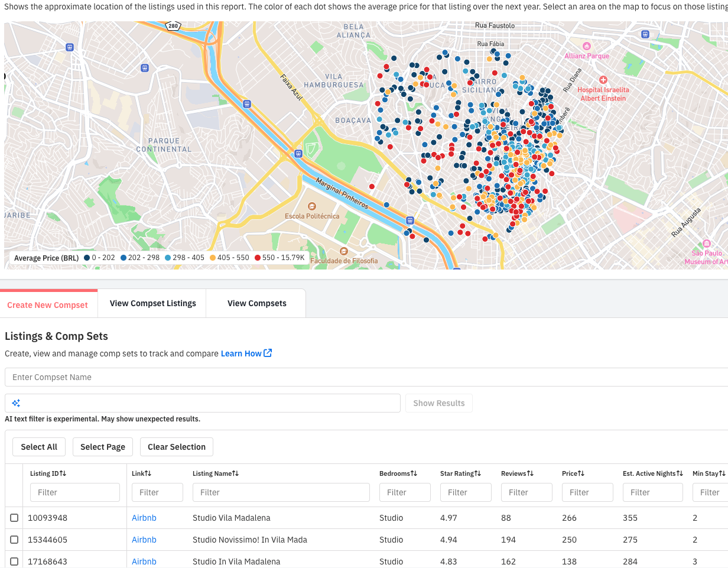Image resolution: width=728 pixels, height=568 pixels.
Task: Sort the table by Price column
Action: 572,473
